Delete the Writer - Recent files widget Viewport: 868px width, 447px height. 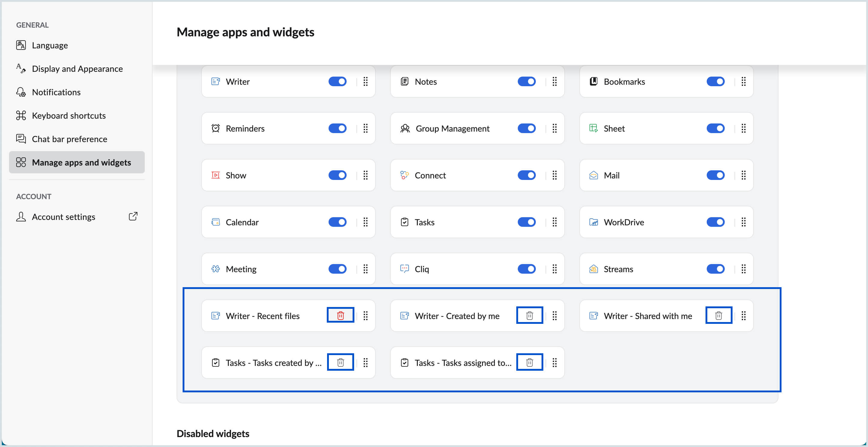point(340,315)
